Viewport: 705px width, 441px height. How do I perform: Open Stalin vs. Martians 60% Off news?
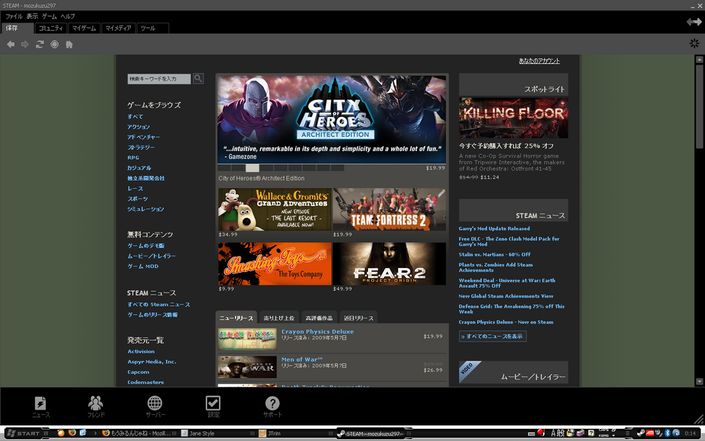pyautogui.click(x=495, y=254)
